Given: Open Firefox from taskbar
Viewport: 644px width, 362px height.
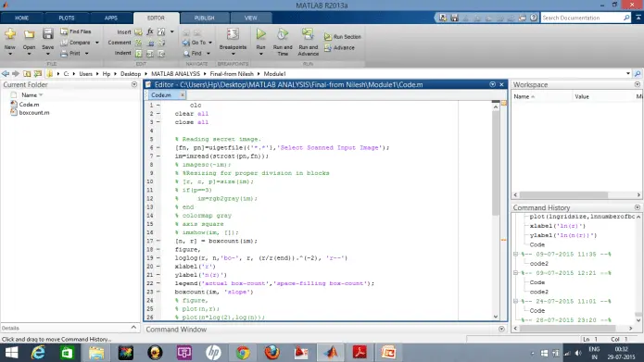Looking at the screenshot, I should click(x=271, y=353).
